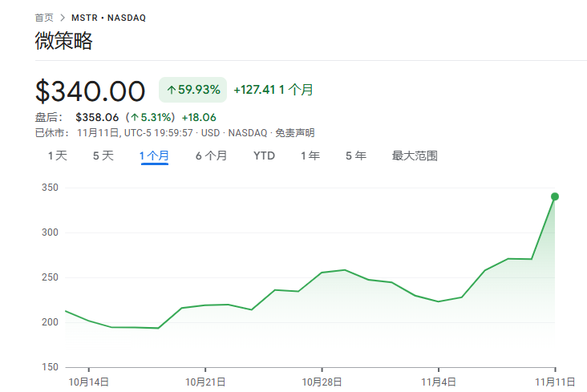The width and height of the screenshot is (587, 392).
Task: Switch to the 1天 range tab
Action: click(x=58, y=156)
